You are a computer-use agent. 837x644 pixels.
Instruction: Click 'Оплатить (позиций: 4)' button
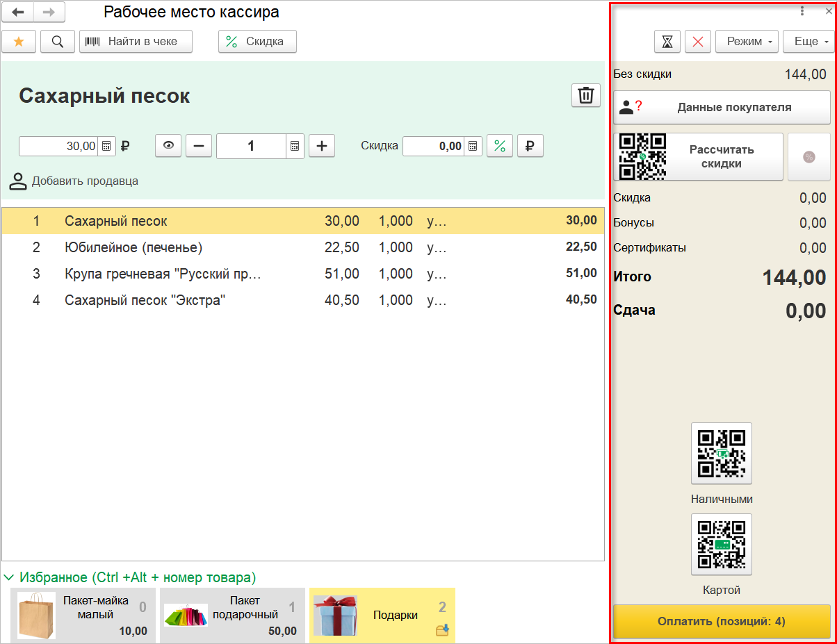click(722, 621)
